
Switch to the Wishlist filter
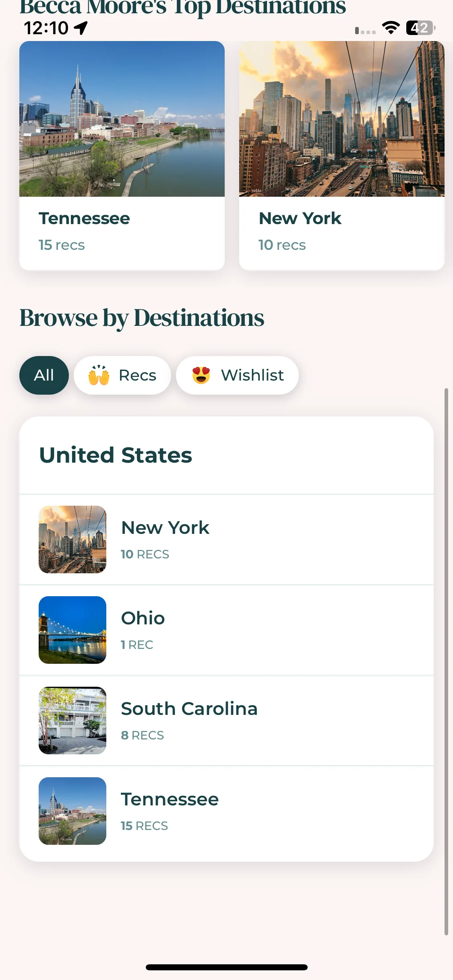tap(237, 375)
